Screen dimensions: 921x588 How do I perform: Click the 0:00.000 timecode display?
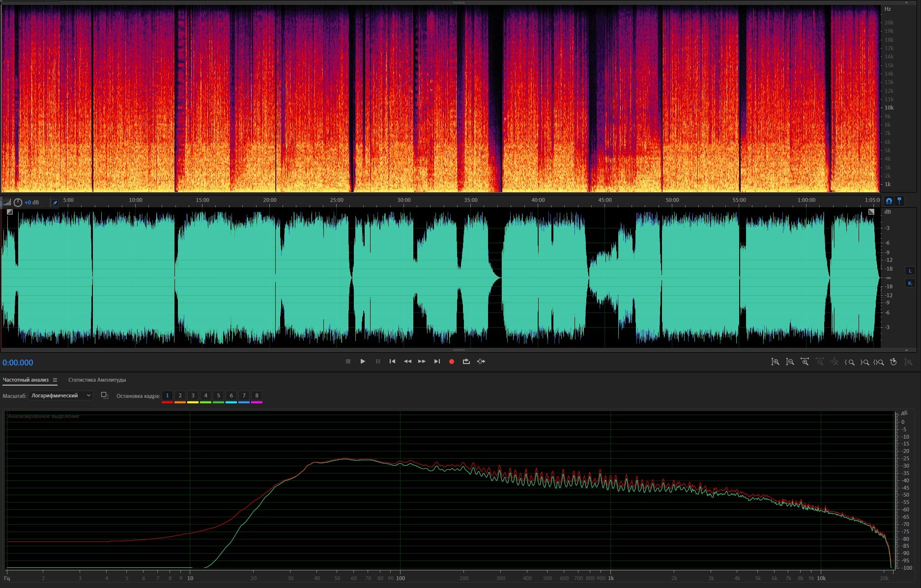18,363
